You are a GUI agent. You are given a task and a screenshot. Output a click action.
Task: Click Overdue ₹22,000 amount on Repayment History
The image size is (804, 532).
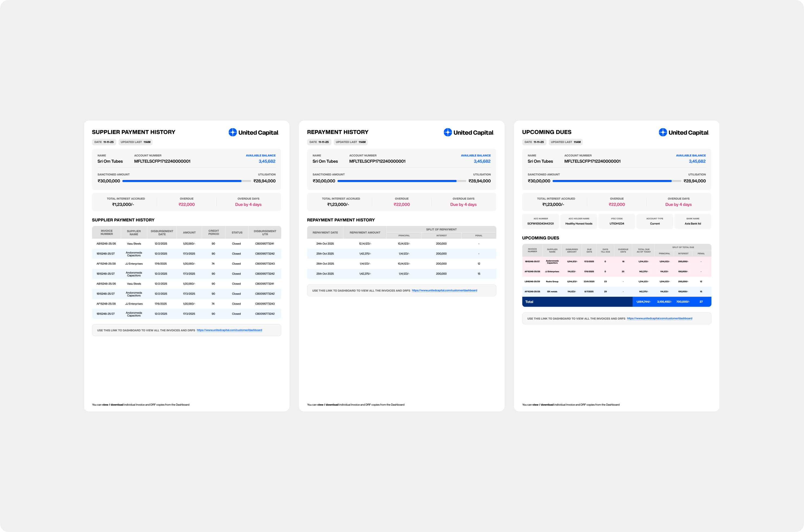coord(402,205)
